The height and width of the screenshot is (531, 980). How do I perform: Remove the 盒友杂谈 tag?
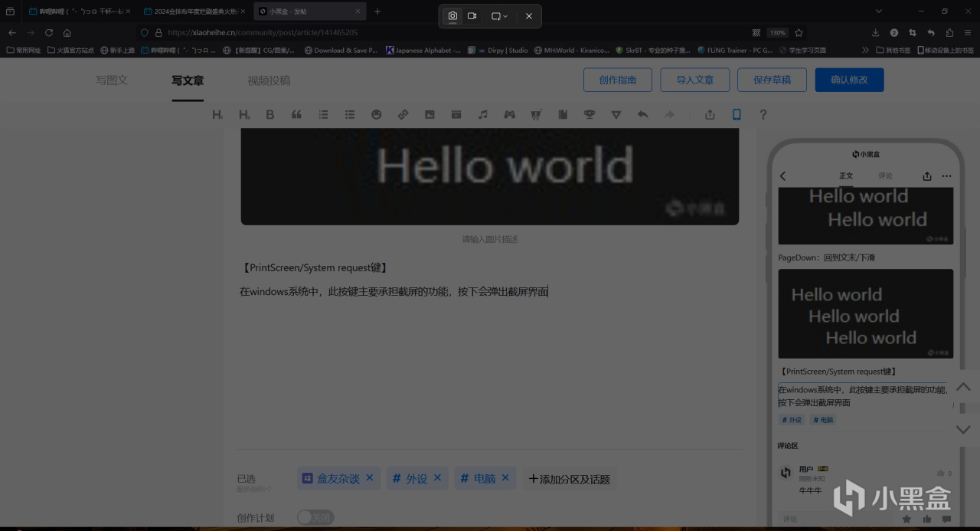[369, 477]
